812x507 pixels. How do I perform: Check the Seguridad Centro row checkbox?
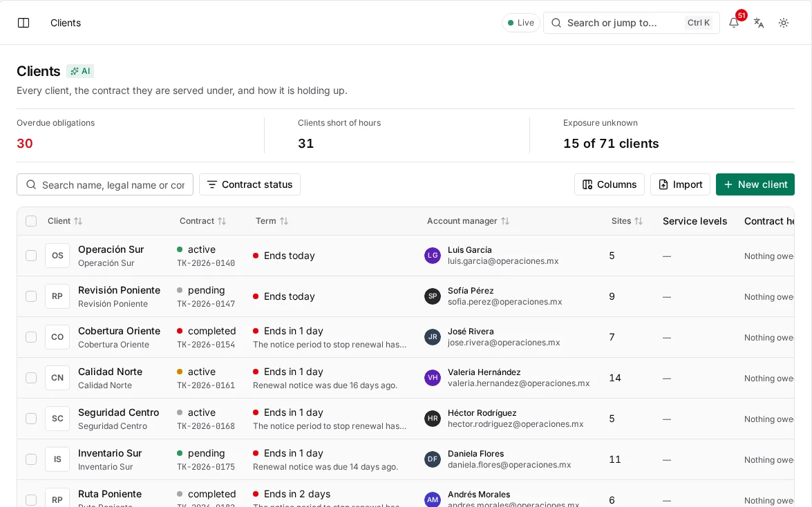[x=31, y=419]
